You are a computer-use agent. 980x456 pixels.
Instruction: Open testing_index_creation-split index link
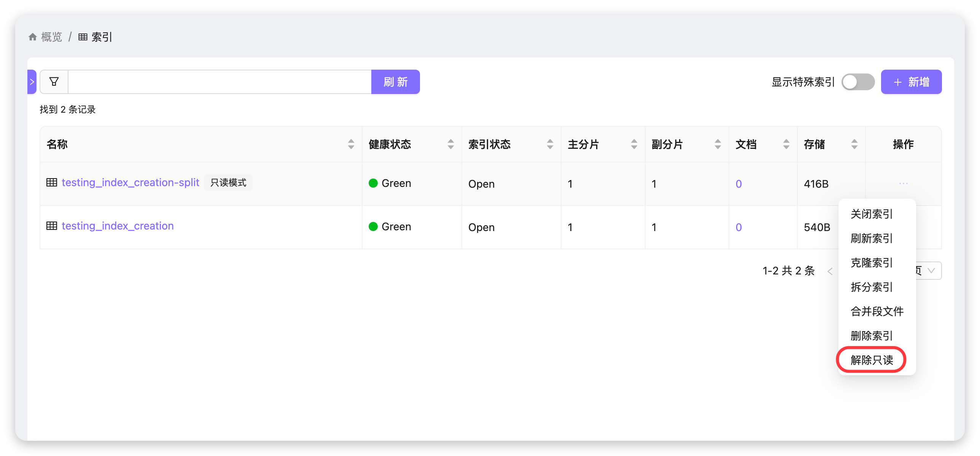click(x=130, y=182)
